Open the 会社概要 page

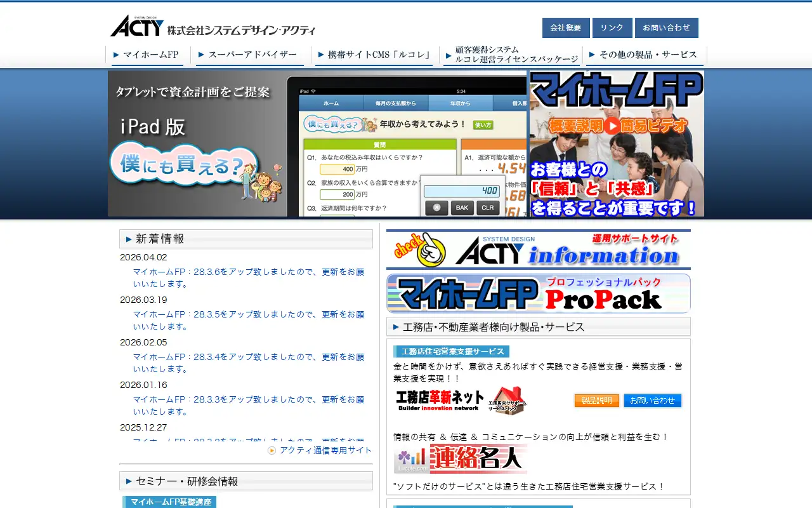[566, 28]
